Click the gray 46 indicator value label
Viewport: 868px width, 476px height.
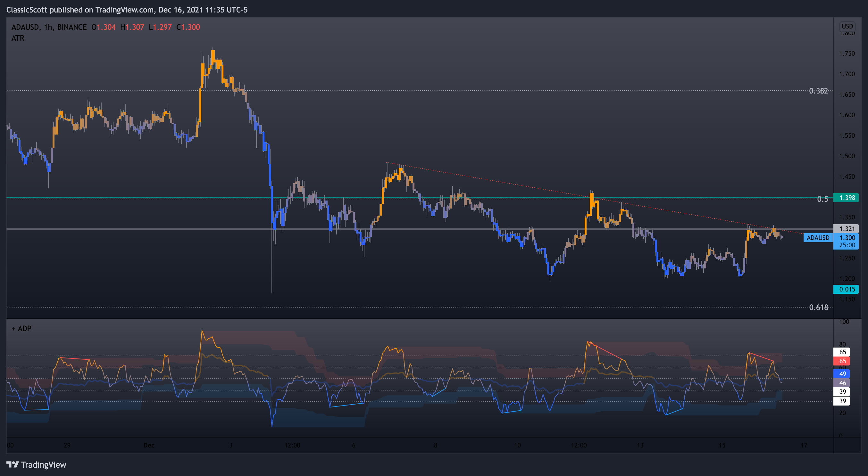click(x=842, y=383)
